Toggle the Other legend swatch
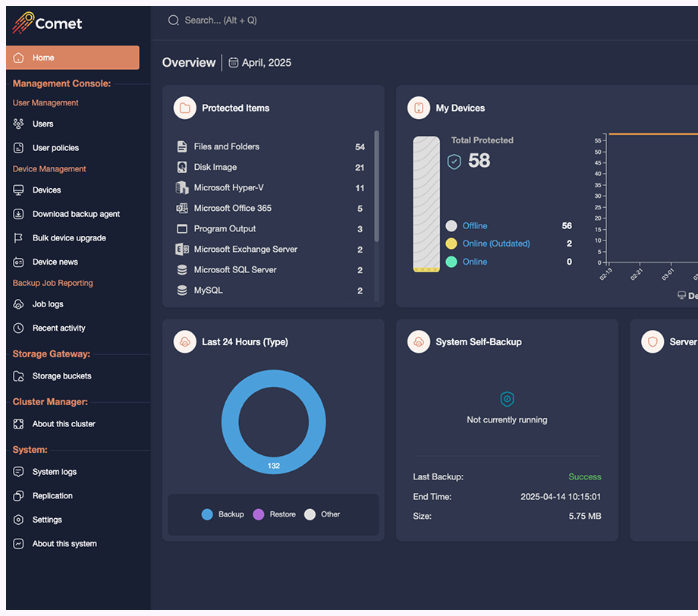This screenshot has height=616, width=698. pos(310,514)
